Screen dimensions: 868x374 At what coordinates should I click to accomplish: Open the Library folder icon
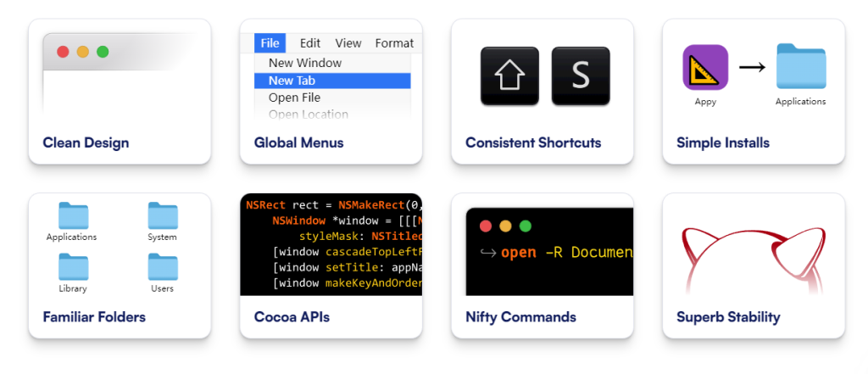pos(73,267)
